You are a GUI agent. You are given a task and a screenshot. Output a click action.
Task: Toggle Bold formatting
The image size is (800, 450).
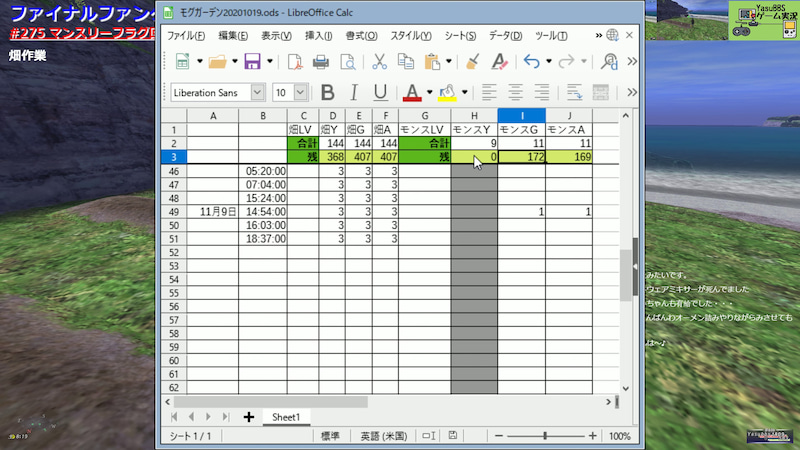[328, 92]
